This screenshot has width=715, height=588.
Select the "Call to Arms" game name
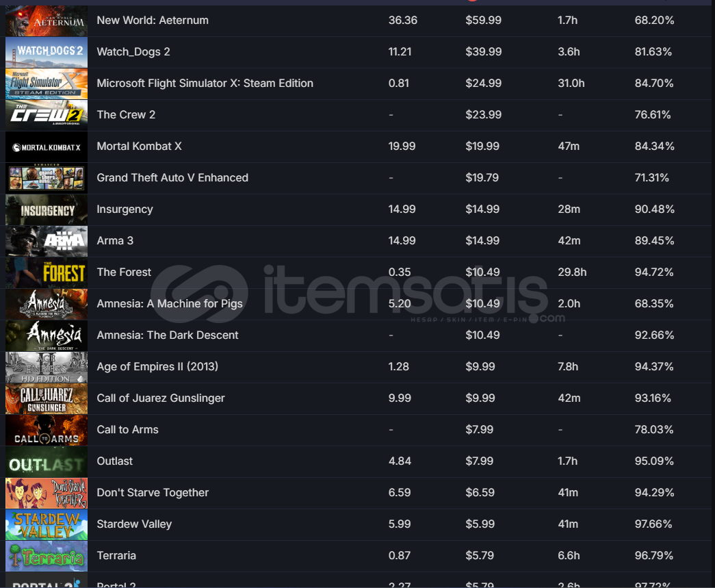coord(128,429)
